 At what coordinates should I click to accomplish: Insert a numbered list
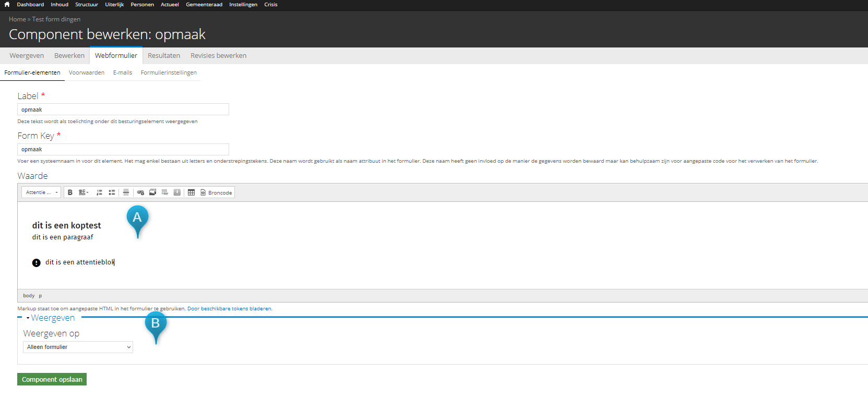[99, 192]
